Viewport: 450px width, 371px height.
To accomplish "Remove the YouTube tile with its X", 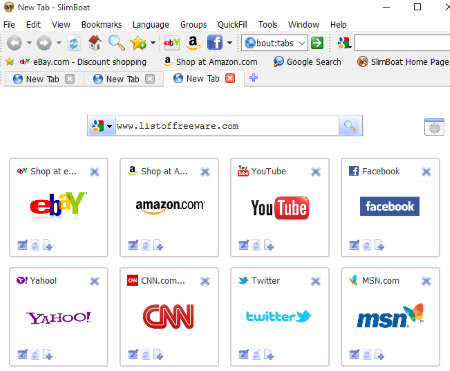I will coord(316,172).
